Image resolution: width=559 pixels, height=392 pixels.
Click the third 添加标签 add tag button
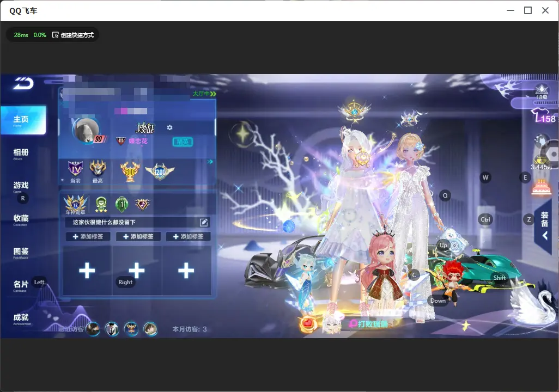(188, 237)
